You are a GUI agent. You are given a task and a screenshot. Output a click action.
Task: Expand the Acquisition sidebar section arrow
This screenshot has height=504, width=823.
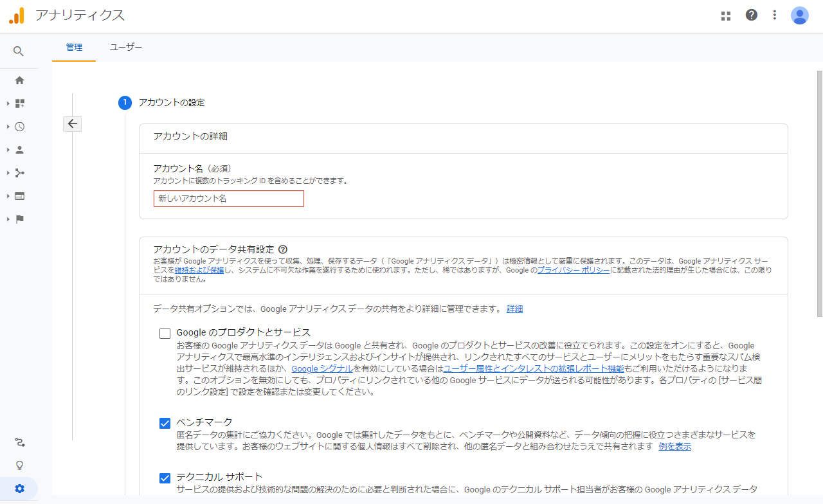[8, 173]
